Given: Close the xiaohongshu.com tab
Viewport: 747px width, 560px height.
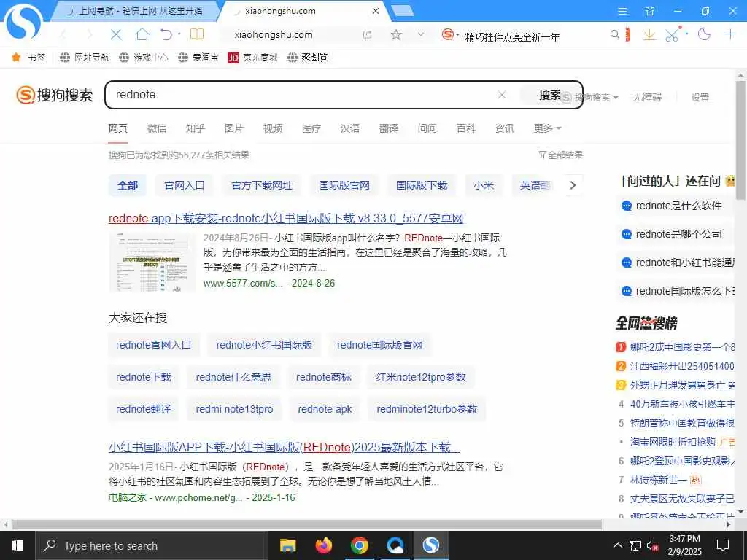Looking at the screenshot, I should (x=376, y=11).
